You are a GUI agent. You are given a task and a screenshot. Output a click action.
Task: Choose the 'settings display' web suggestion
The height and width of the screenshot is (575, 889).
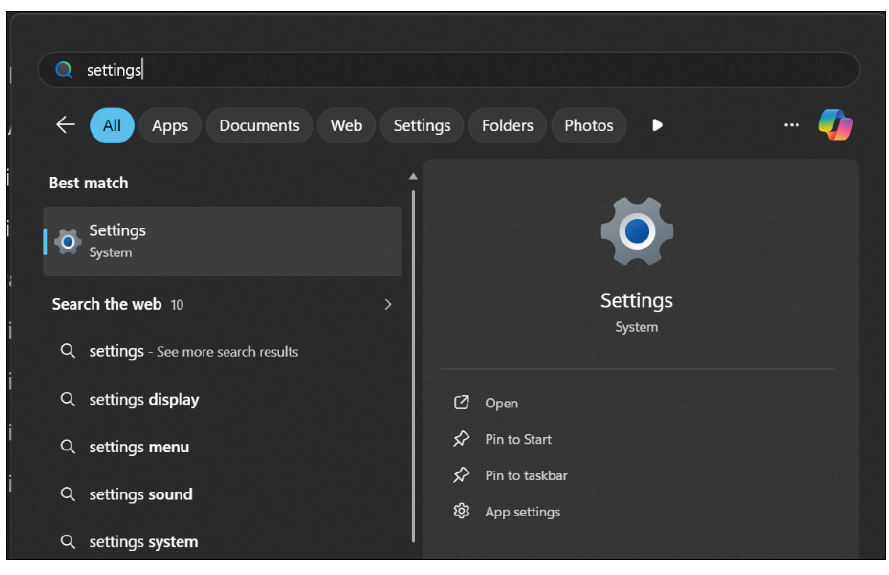point(144,399)
